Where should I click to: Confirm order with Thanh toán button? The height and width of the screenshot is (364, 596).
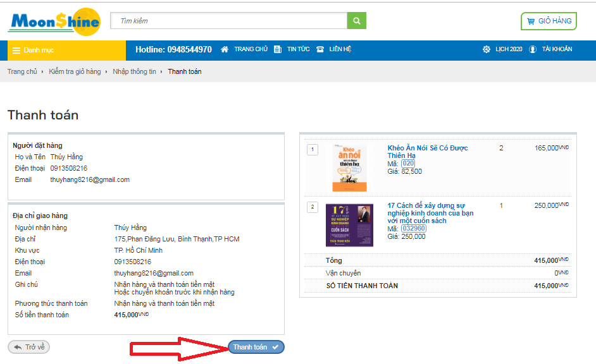[x=256, y=347]
